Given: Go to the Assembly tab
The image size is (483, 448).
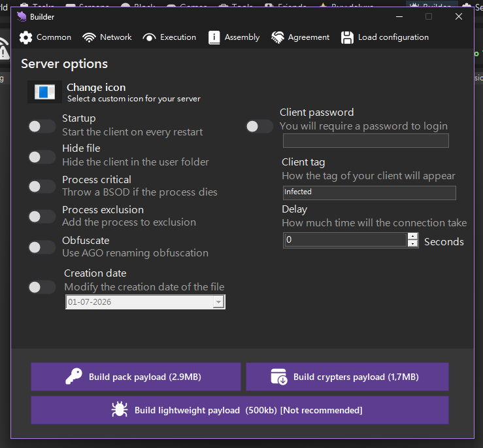Looking at the screenshot, I should click(x=234, y=38).
